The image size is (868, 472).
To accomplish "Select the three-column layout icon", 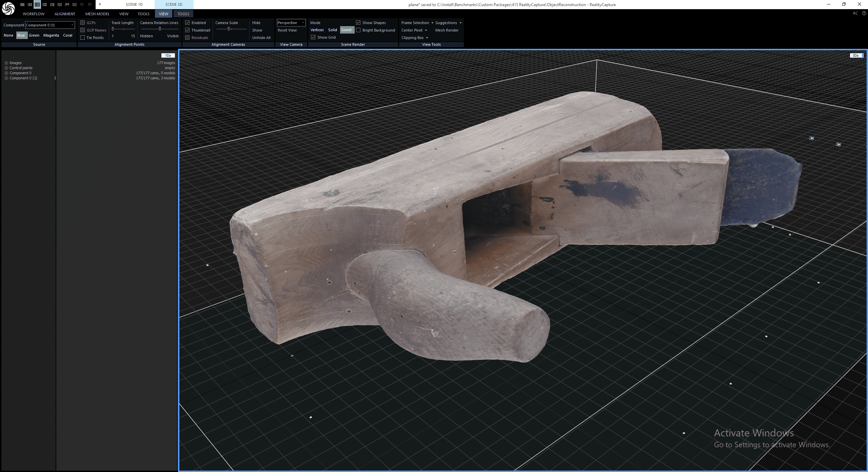I will pyautogui.click(x=30, y=4).
